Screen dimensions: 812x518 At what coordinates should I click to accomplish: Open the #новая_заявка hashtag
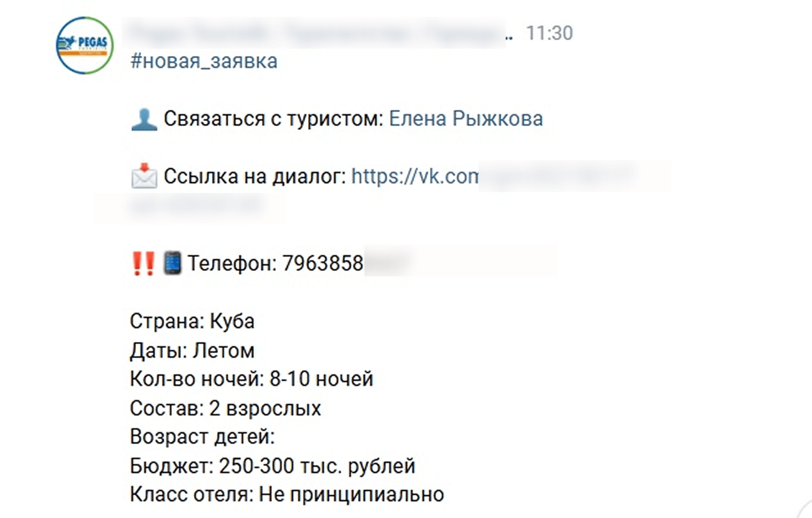(204, 62)
